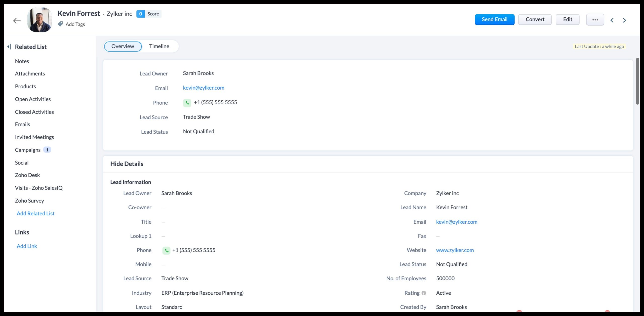Click the Send Email button

[494, 19]
